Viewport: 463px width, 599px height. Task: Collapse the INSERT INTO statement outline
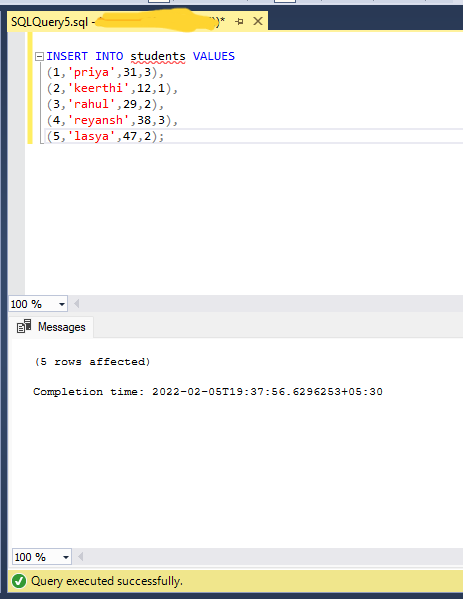click(x=39, y=57)
